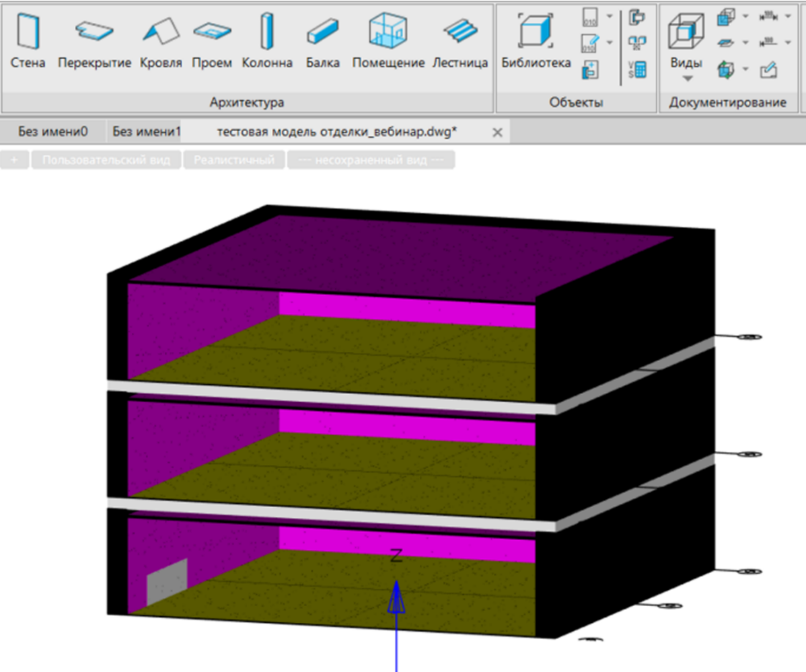This screenshot has width=806, height=672.
Task: Click the flat plane section icon
Action: tap(726, 43)
